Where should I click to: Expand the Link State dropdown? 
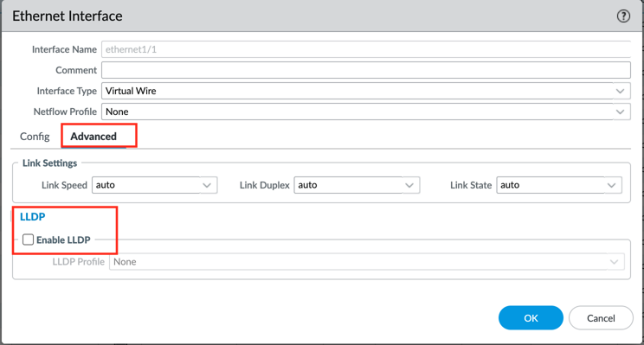(559, 185)
